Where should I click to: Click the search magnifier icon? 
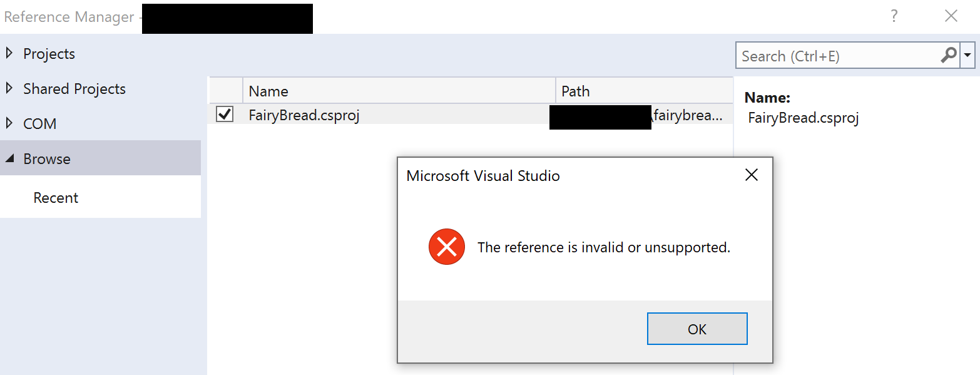click(x=949, y=56)
